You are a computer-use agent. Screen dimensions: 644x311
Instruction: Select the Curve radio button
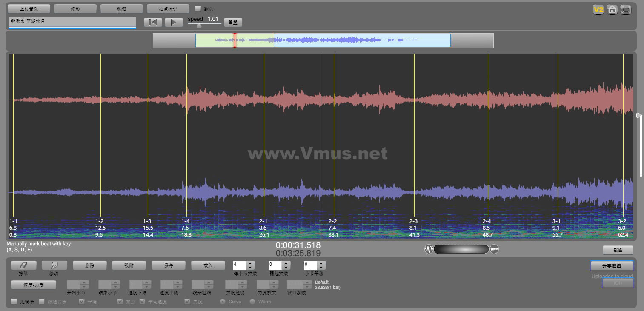222,302
